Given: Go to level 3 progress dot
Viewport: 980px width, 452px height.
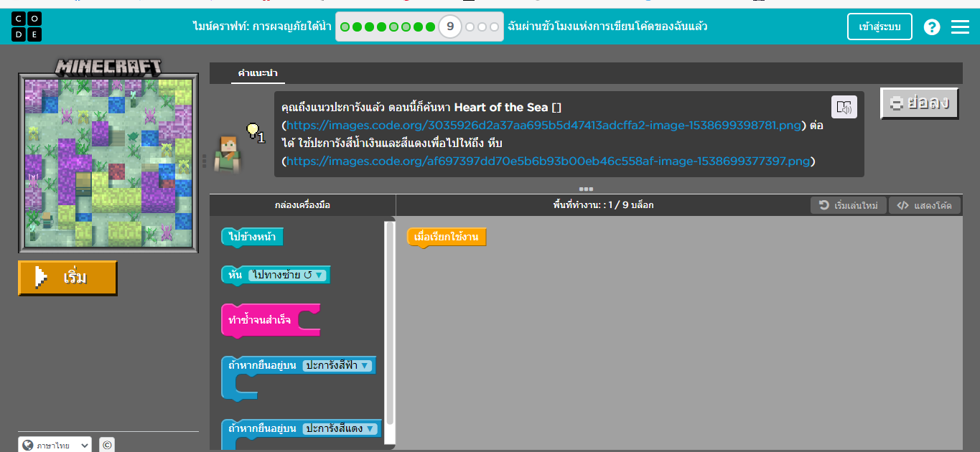Looking at the screenshot, I should point(370,27).
